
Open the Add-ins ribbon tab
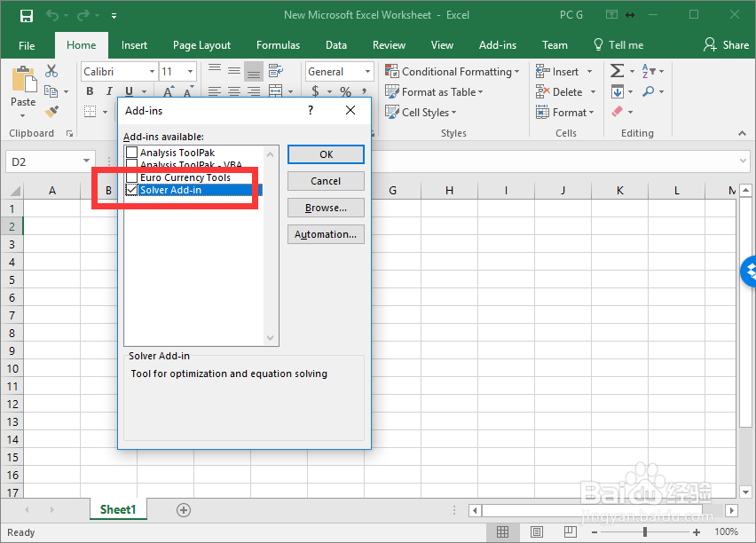(498, 45)
